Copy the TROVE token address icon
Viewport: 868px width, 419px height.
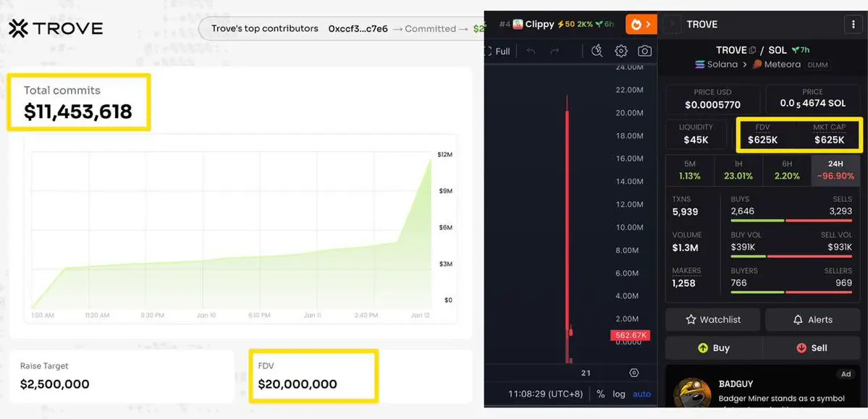(752, 51)
